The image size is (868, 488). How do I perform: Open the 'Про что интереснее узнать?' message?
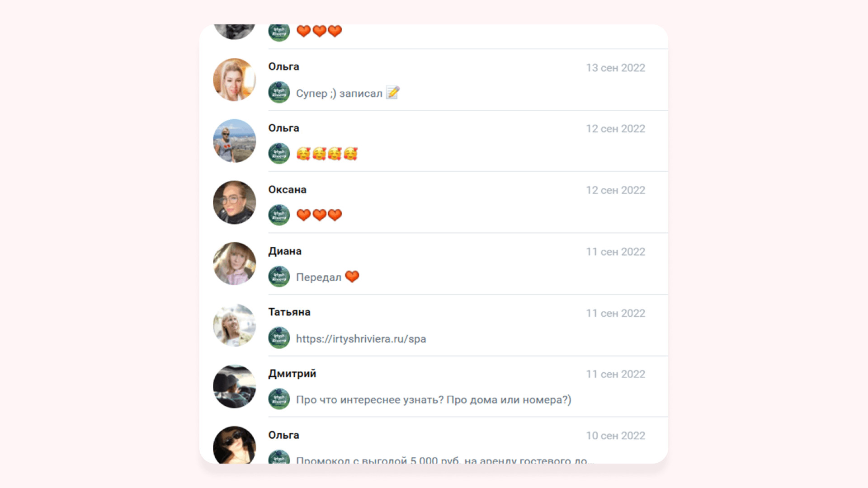434,400
